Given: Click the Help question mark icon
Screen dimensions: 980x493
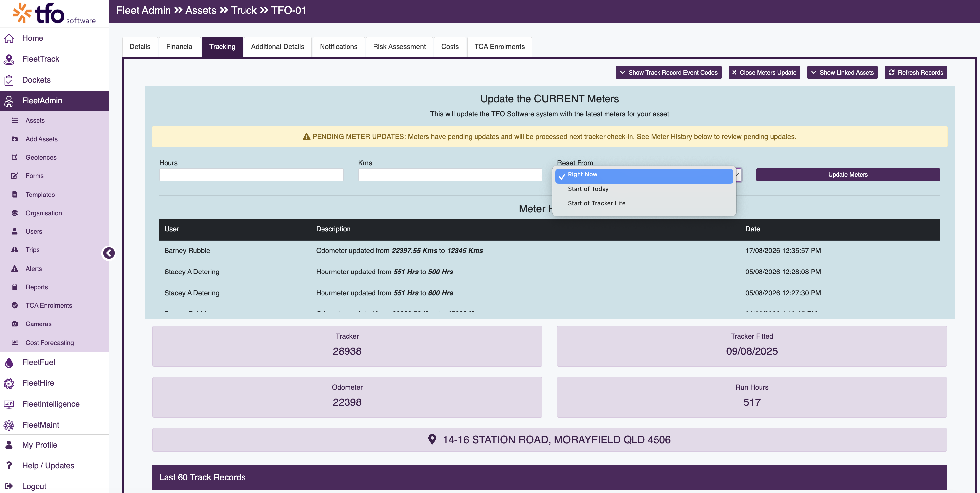Looking at the screenshot, I should 9,466.
